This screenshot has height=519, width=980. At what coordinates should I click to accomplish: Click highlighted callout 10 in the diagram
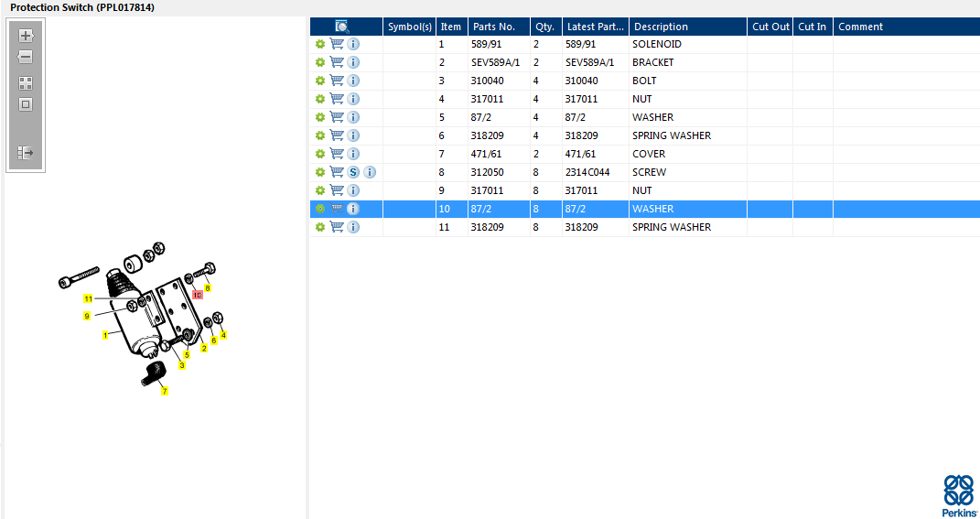tap(197, 295)
